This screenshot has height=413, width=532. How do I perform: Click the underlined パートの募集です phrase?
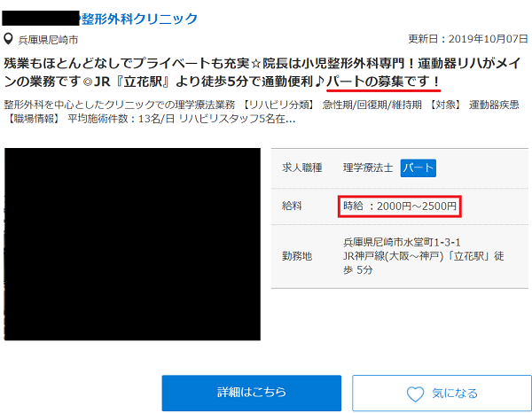[x=384, y=82]
